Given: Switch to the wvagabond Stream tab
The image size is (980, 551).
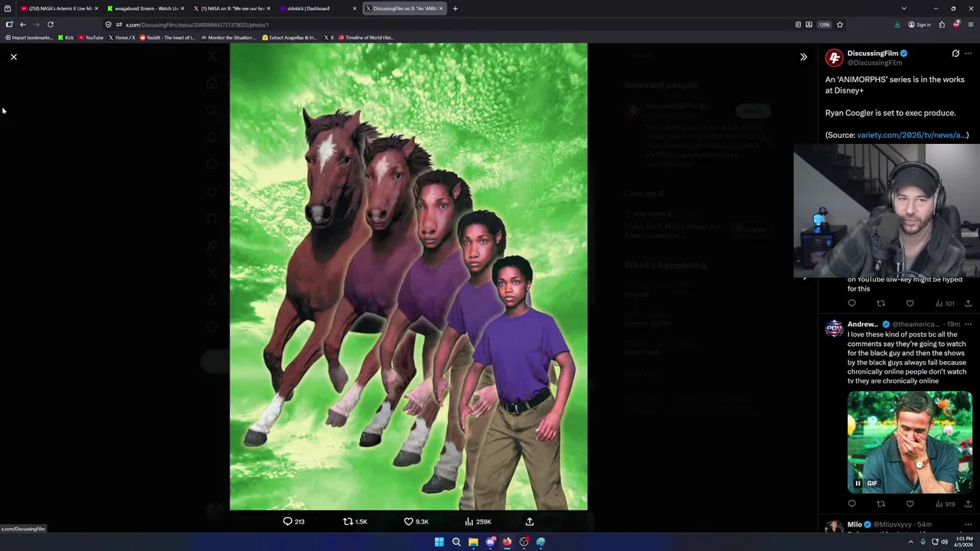Looking at the screenshot, I should [145, 8].
